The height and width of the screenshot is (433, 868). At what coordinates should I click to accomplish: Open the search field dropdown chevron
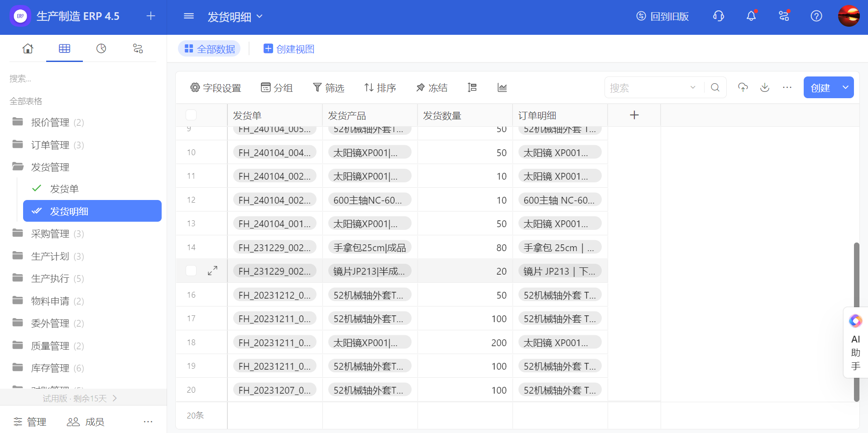[692, 87]
